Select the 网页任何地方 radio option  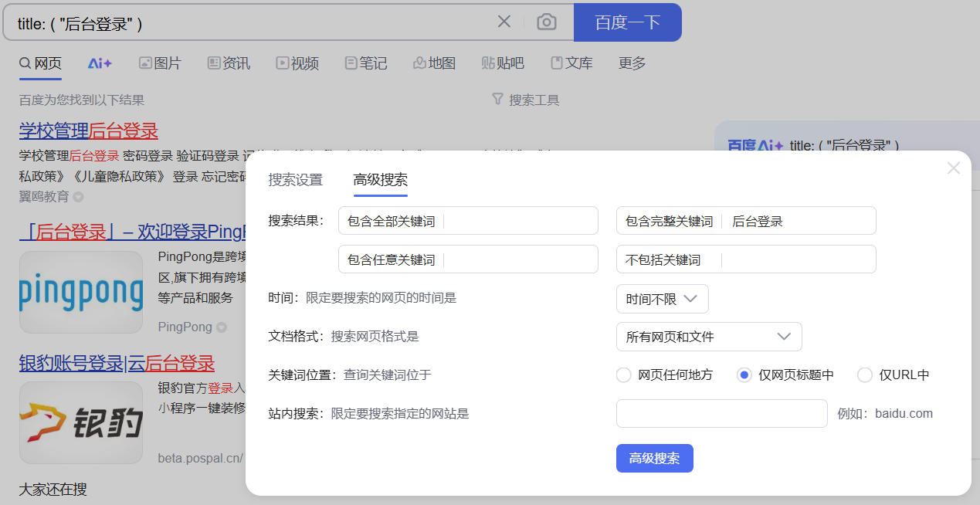pyautogui.click(x=624, y=375)
